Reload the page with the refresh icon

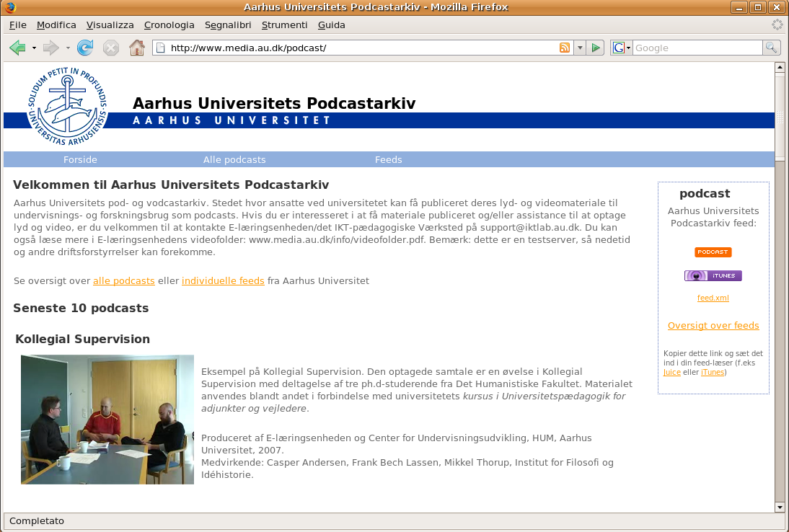click(85, 48)
